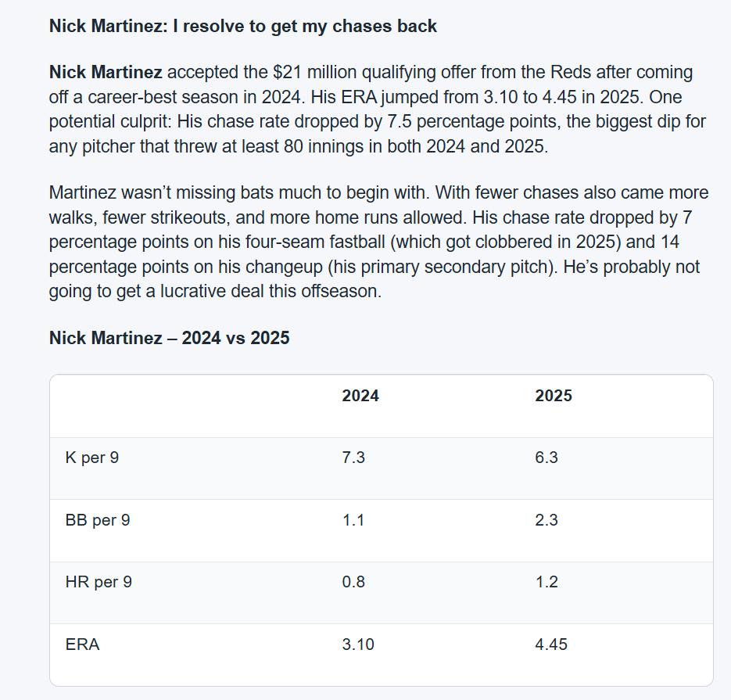Screen dimensions: 731x700
Task: Click the ERA row label in table
Action: pyautogui.click(x=83, y=644)
